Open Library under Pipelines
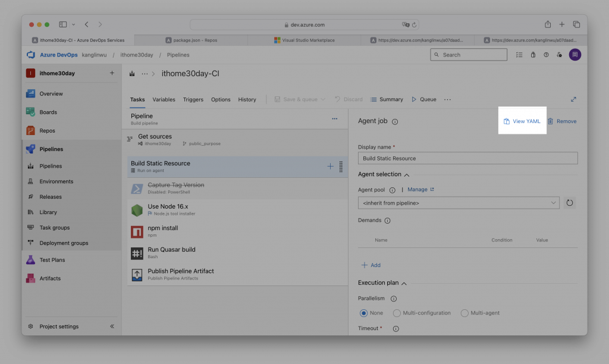Image resolution: width=609 pixels, height=364 pixels. (x=71, y=212)
